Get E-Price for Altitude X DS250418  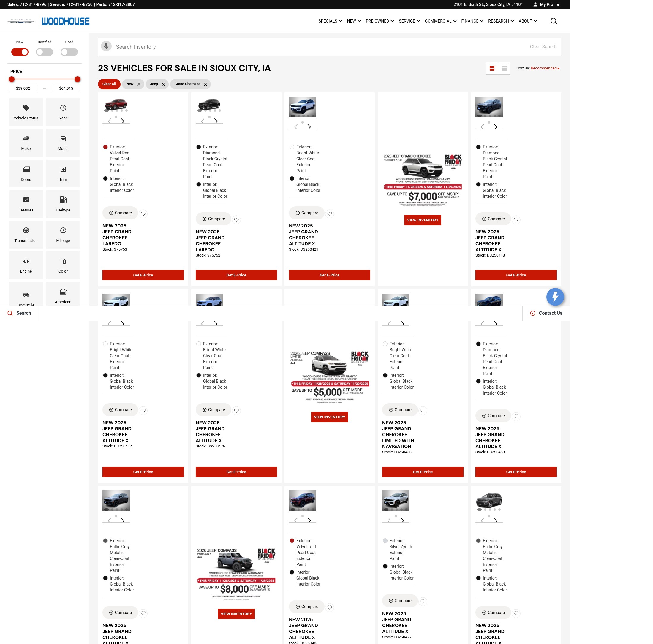click(x=516, y=275)
